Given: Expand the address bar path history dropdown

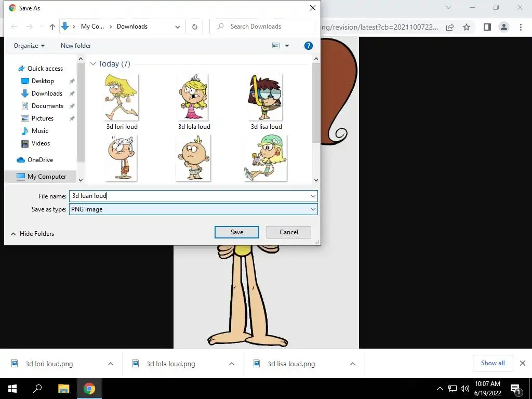Looking at the screenshot, I should [x=178, y=27].
